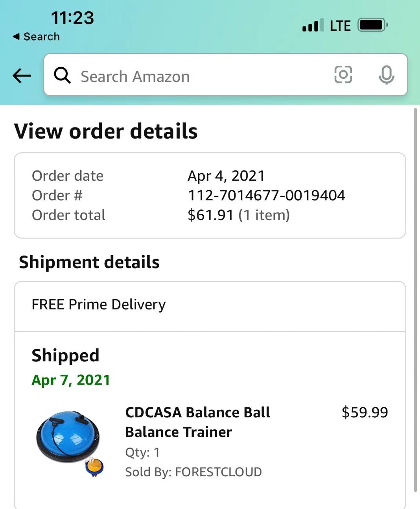This screenshot has height=509, width=420.
Task: Return to the previous app via Search
Action: click(41, 37)
